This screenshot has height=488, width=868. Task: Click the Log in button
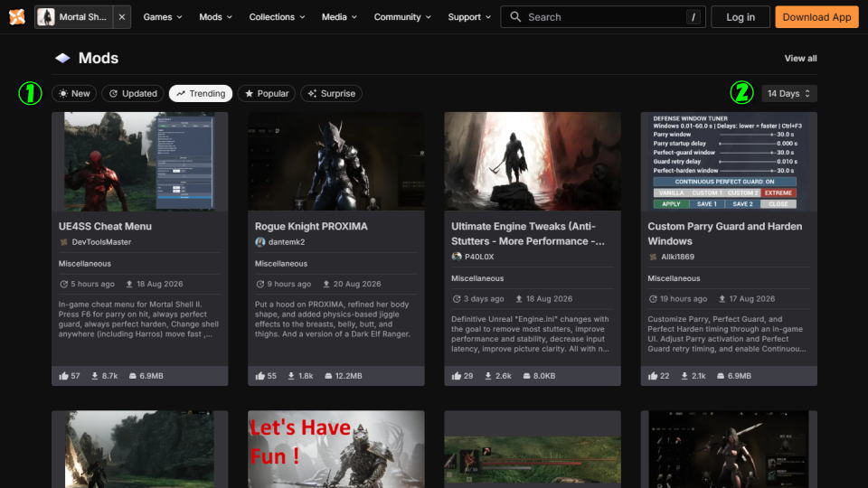click(x=741, y=17)
